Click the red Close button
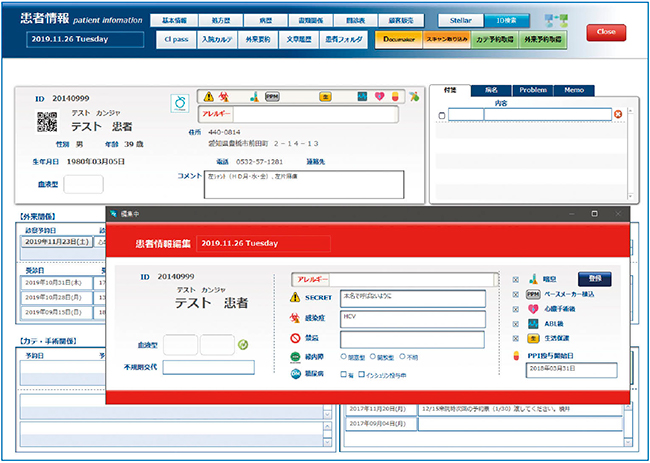650x463 pixels. (606, 32)
